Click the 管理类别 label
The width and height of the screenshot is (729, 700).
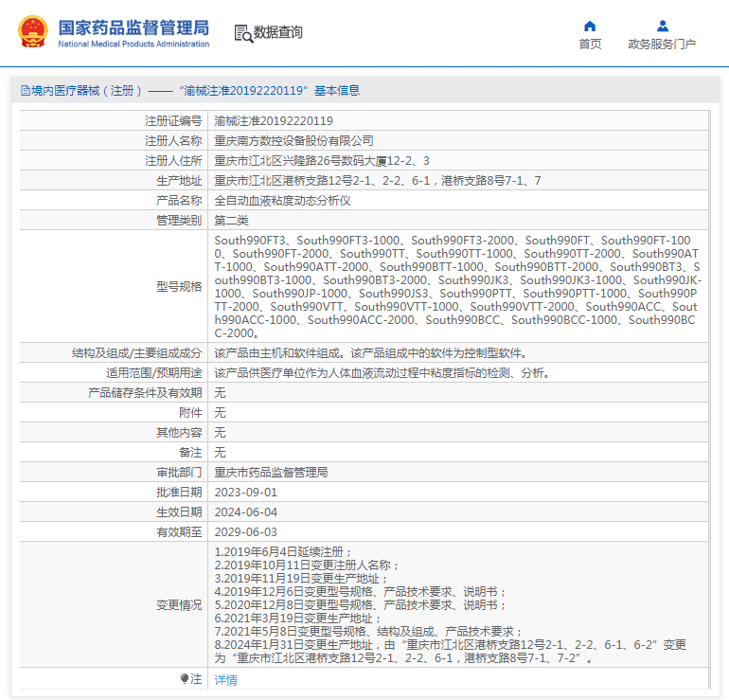coord(179,221)
